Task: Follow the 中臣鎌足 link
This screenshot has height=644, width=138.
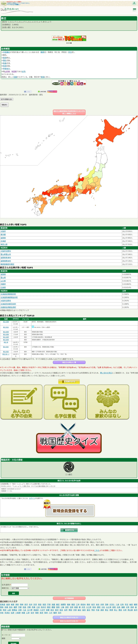Action: click(7, 52)
